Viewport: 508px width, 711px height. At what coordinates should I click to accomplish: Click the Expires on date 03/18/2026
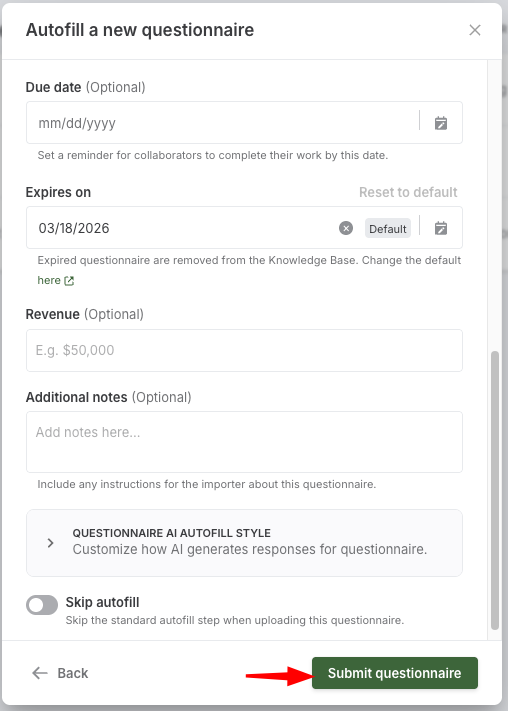pyautogui.click(x=74, y=228)
